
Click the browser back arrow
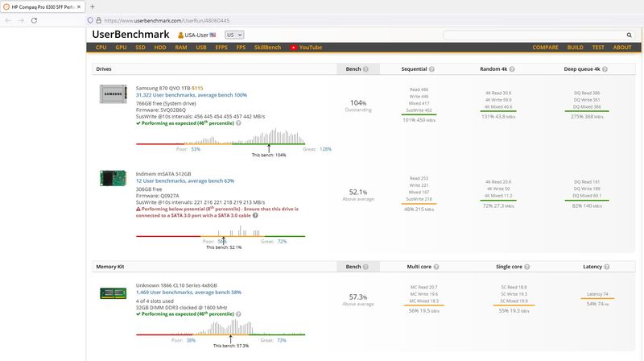click(8, 20)
